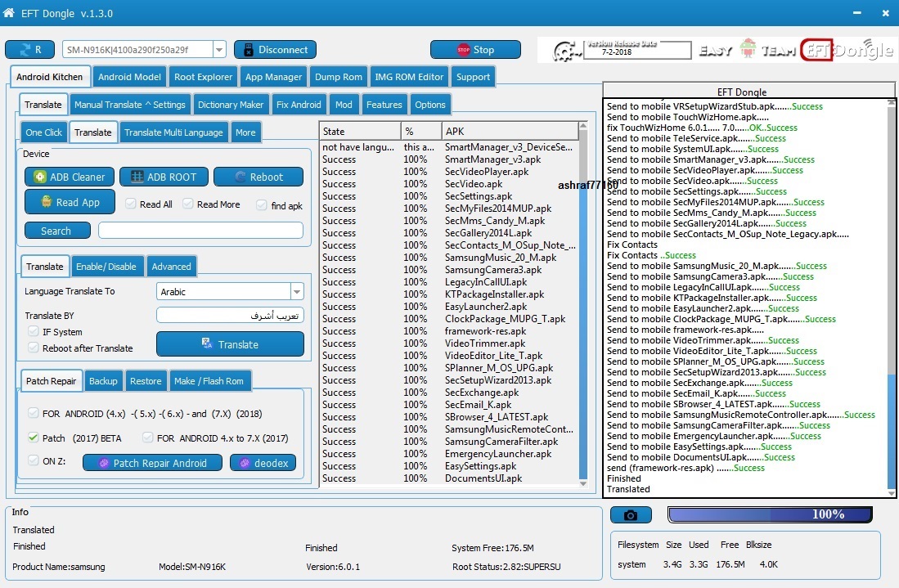Click the APK column header

pos(510,131)
